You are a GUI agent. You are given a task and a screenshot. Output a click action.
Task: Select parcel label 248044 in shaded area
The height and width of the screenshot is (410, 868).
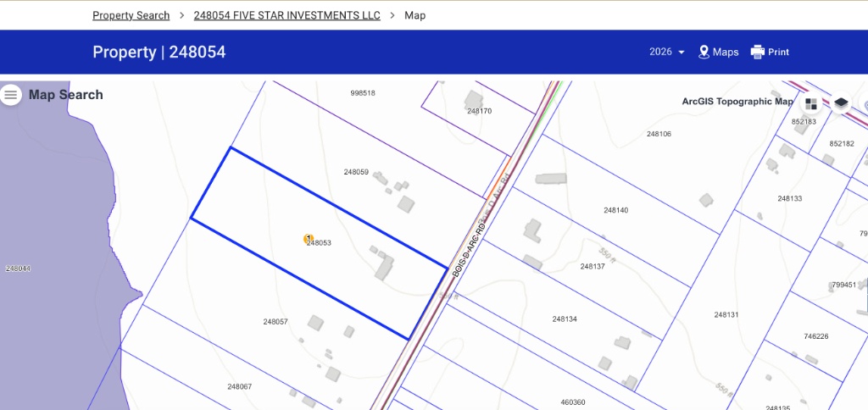[18, 269]
